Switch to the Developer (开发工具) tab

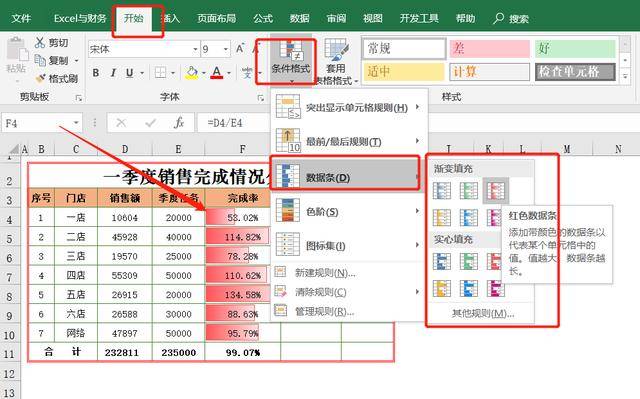pyautogui.click(x=419, y=18)
